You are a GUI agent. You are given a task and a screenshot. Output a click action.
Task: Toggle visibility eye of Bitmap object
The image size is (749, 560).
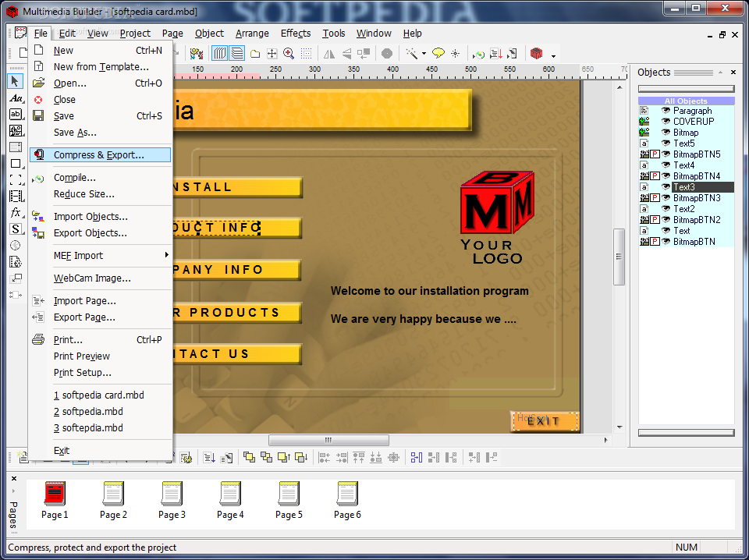pyautogui.click(x=666, y=133)
